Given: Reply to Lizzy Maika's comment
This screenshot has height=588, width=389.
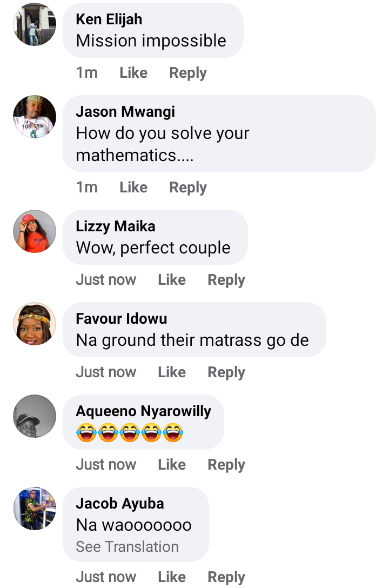Looking at the screenshot, I should coord(226,280).
